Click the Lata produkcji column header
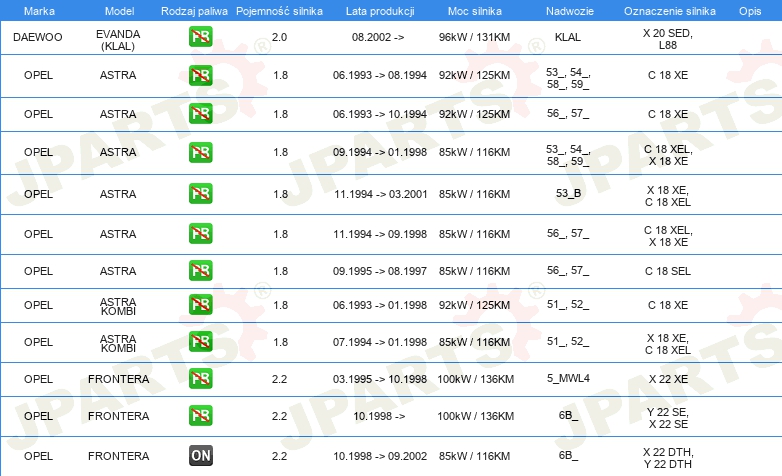Screen dimensions: 782x476 click(x=380, y=11)
